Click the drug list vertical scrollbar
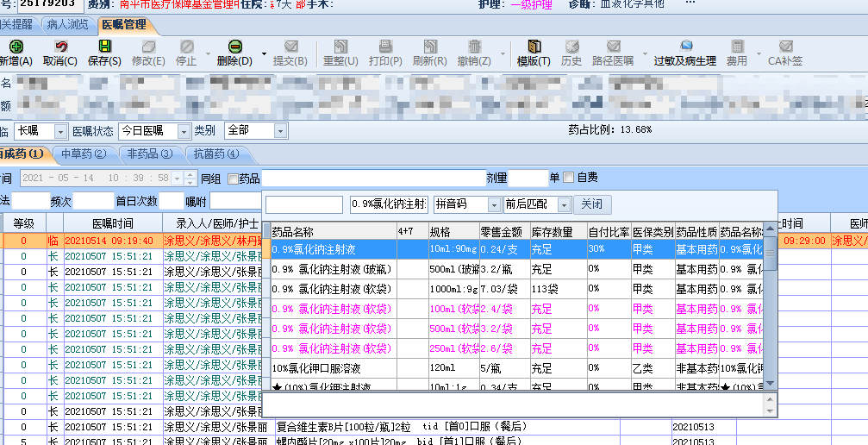 point(770,306)
